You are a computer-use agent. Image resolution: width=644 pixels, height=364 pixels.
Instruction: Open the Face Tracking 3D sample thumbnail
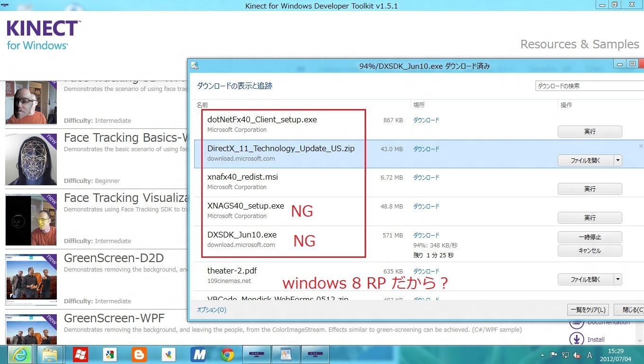point(31,102)
